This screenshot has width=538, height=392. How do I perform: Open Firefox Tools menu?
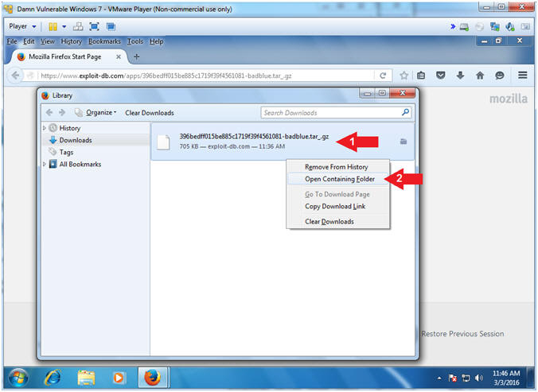pyautogui.click(x=135, y=41)
